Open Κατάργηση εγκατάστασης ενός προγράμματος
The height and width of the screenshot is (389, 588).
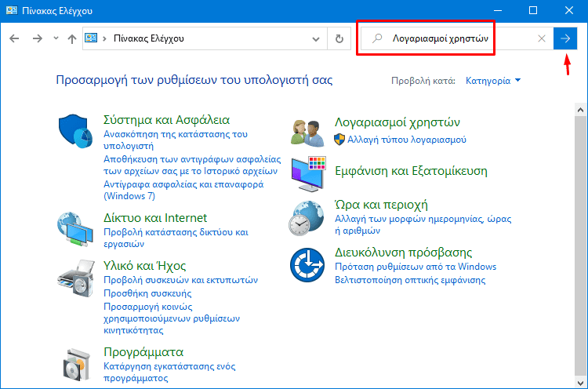[169, 372]
